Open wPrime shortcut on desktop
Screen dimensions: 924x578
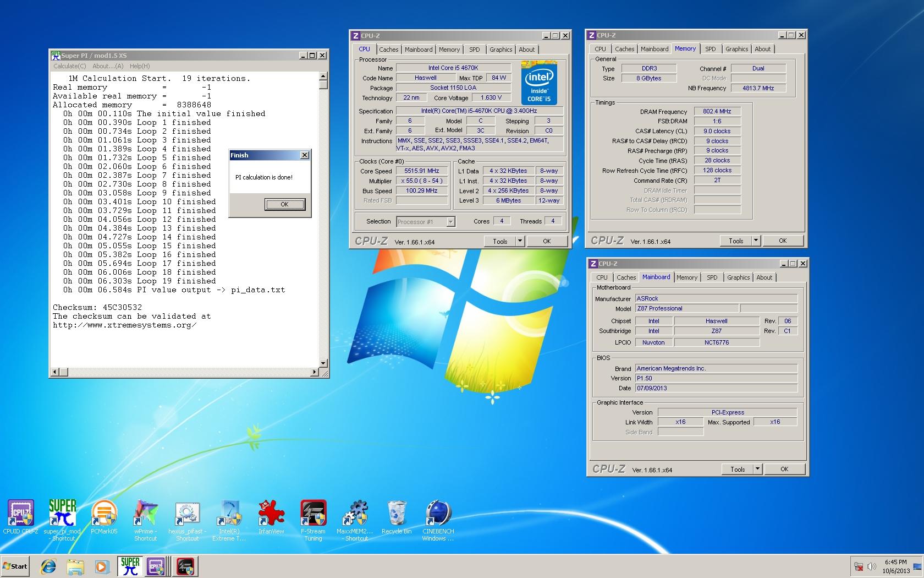coord(146,520)
